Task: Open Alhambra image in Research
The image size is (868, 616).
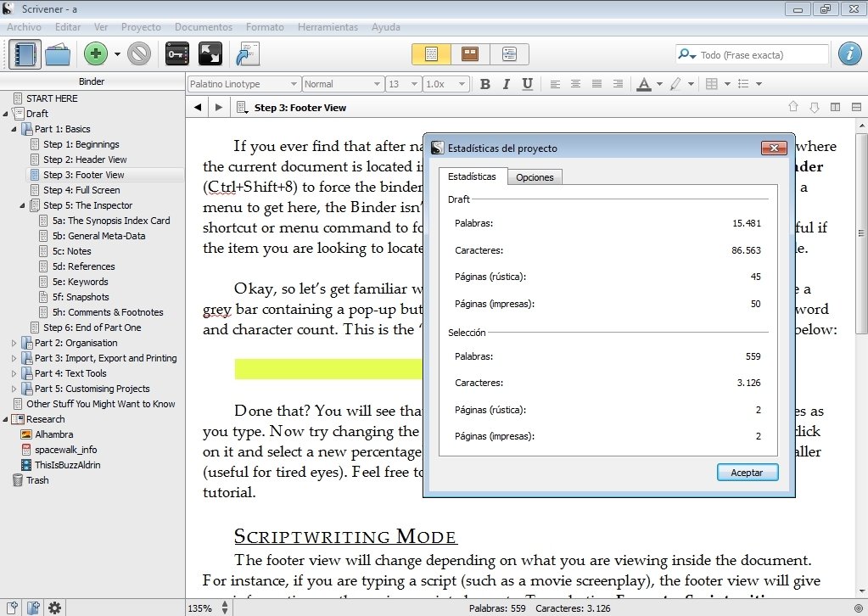Action: tap(53, 434)
